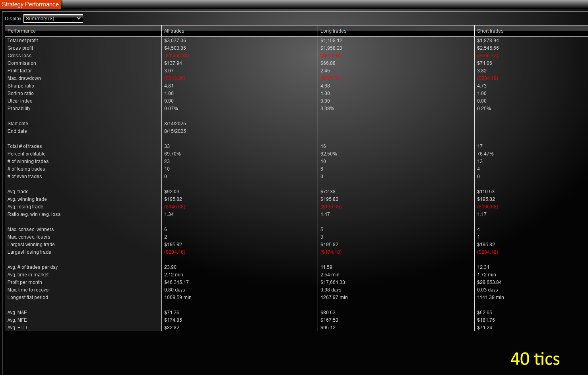Click the dropdown arrow next to Summary ($)
Image resolution: width=588 pixels, height=375 pixels.
tap(79, 19)
